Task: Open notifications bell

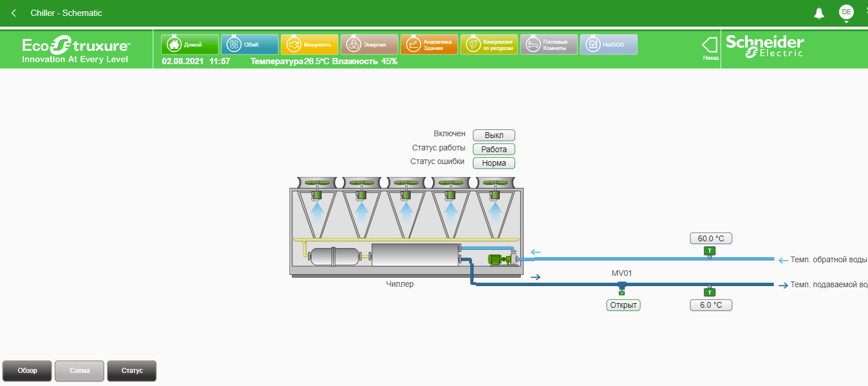Action: [x=819, y=13]
